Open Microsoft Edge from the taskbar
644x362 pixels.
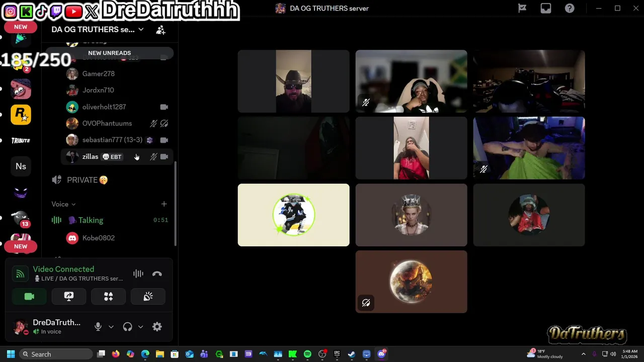point(145,354)
